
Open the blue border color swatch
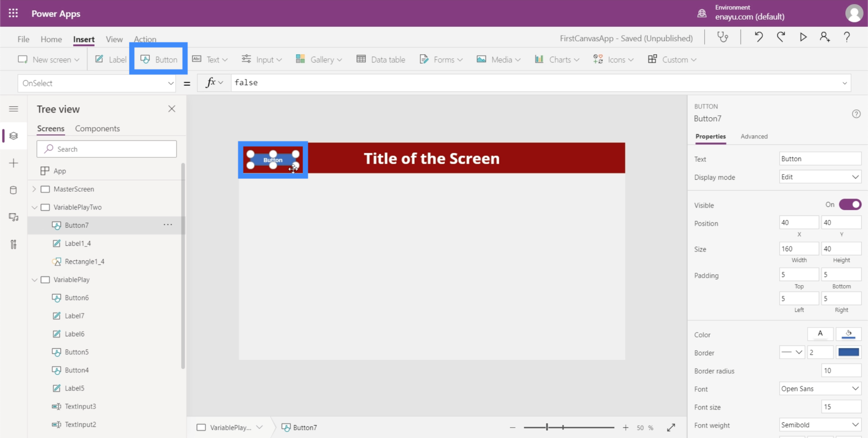coord(848,352)
